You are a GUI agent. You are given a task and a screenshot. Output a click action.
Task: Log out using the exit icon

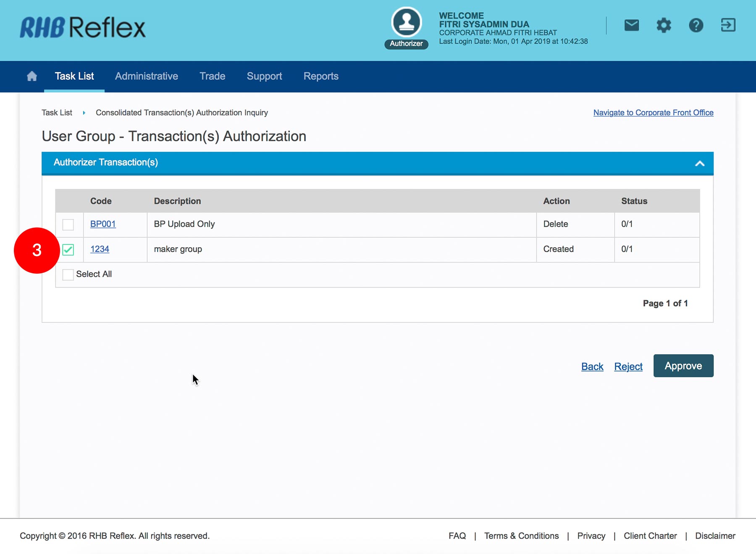point(728,25)
